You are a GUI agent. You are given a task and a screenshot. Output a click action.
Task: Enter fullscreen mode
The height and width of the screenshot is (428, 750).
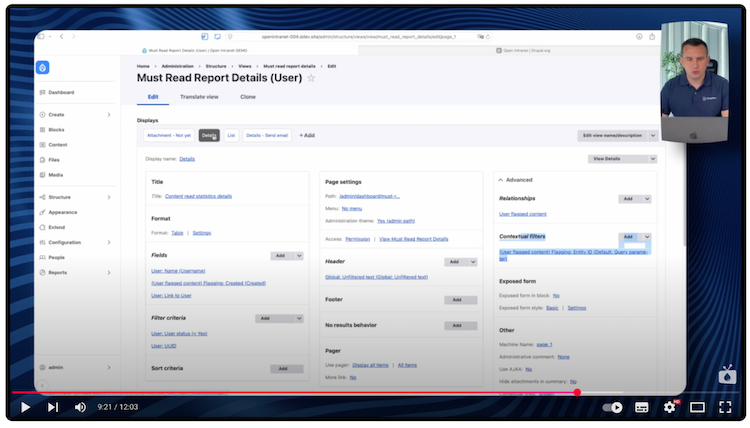725,407
